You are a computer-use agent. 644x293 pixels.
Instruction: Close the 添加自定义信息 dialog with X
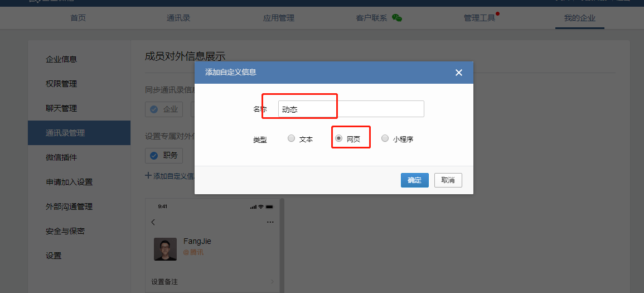coord(459,73)
